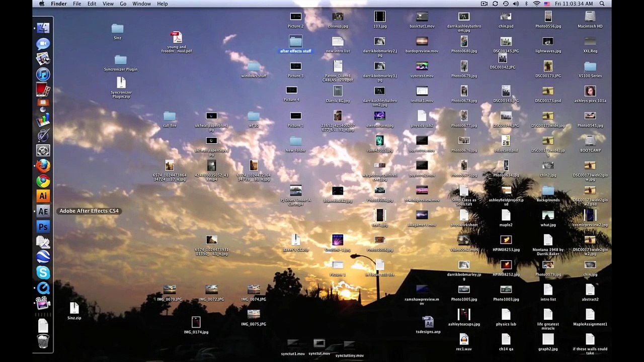
Task: Open the Wi-Fi status menu
Action: click(x=536, y=4)
